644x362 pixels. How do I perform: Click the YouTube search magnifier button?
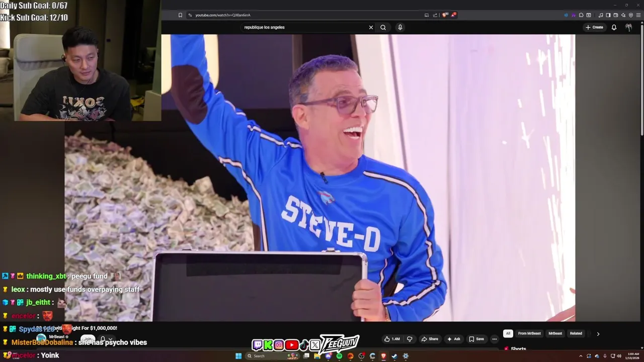[x=383, y=27]
